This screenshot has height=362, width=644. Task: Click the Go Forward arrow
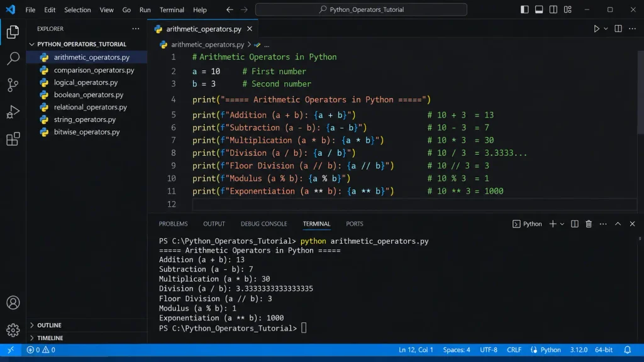pyautogui.click(x=244, y=9)
